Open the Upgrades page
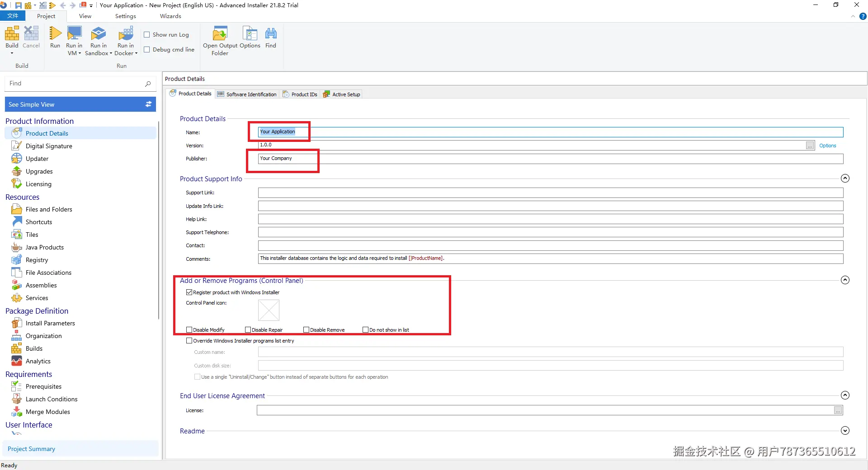 click(x=39, y=171)
